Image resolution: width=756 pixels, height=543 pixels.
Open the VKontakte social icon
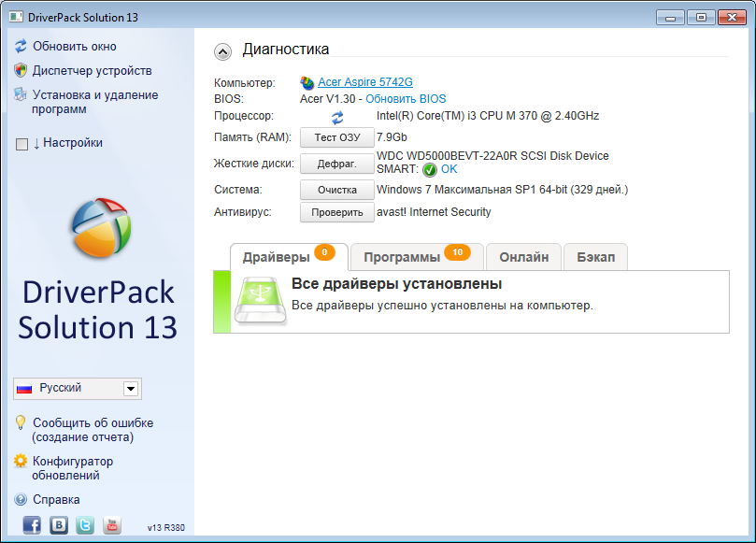tap(59, 524)
